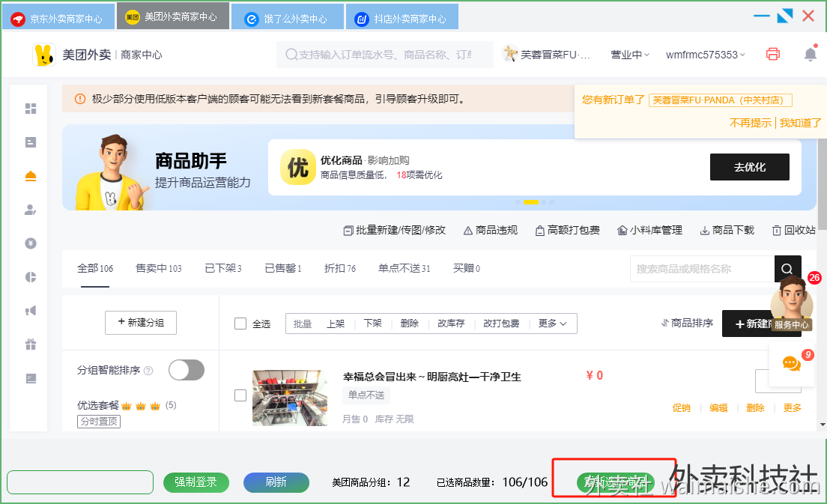Open the customer management sidebar icon
Image resolution: width=827 pixels, height=504 pixels.
[x=31, y=210]
